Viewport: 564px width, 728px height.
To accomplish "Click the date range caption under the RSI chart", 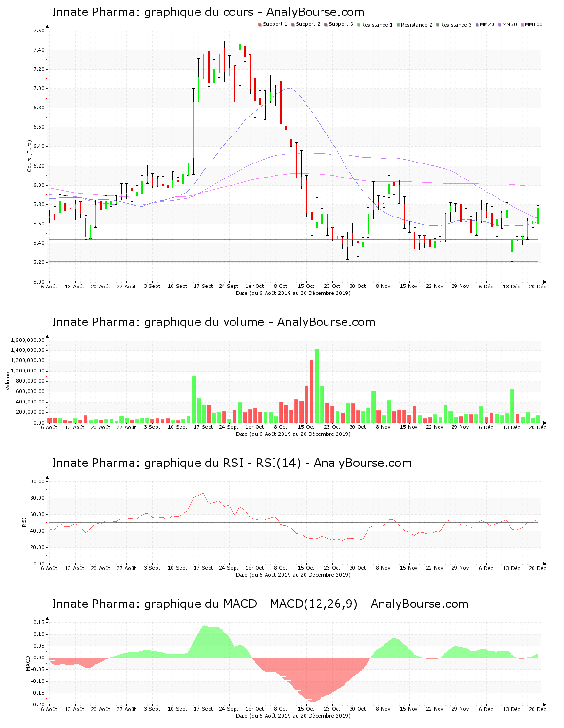I will pyautogui.click(x=293, y=575).
